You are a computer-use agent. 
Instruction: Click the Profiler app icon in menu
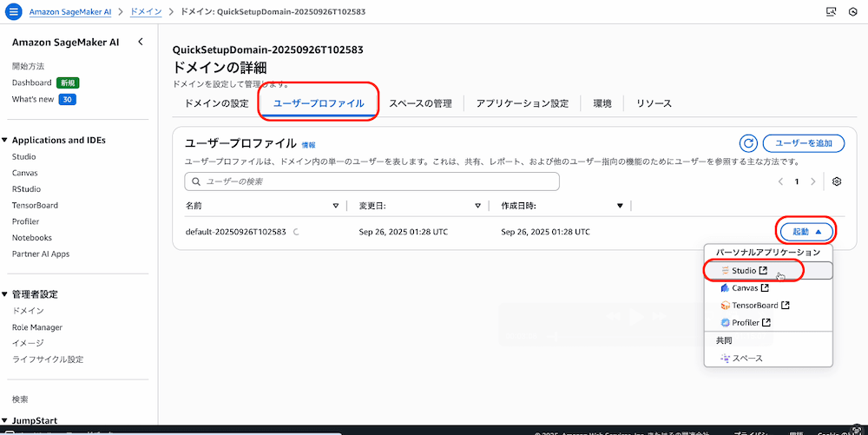(725, 323)
